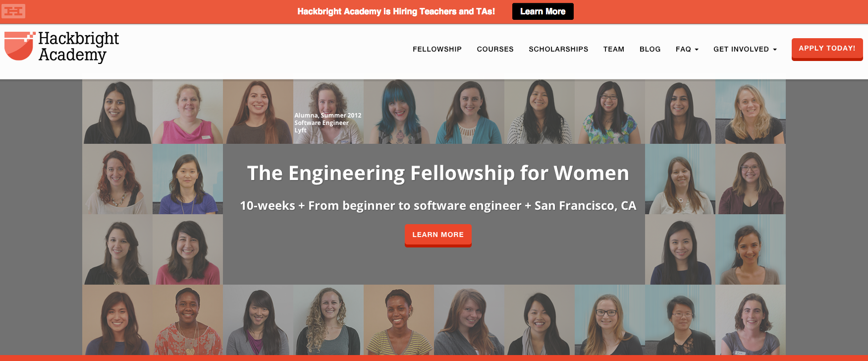
Task: Select the alumna photo with Lyft caption
Action: coord(328,112)
